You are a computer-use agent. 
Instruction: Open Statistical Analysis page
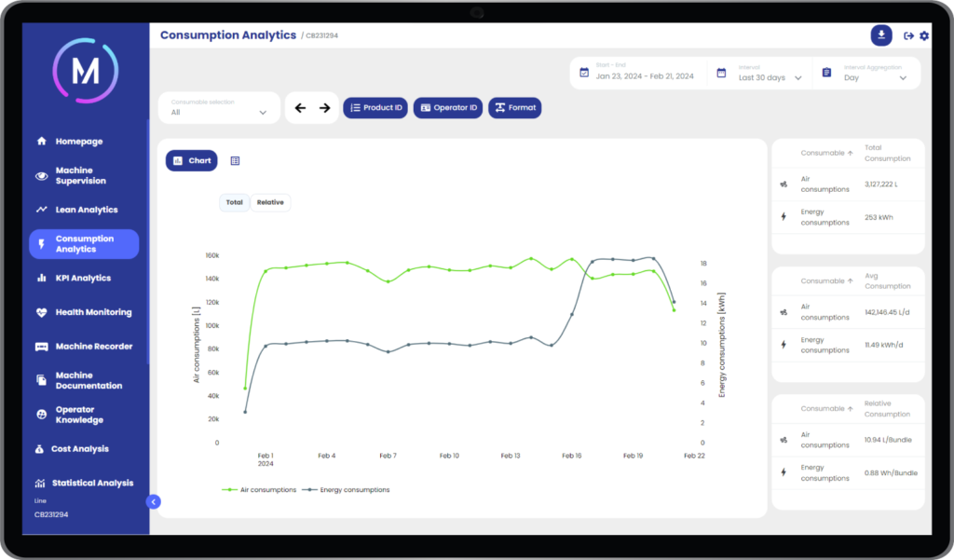coord(92,483)
